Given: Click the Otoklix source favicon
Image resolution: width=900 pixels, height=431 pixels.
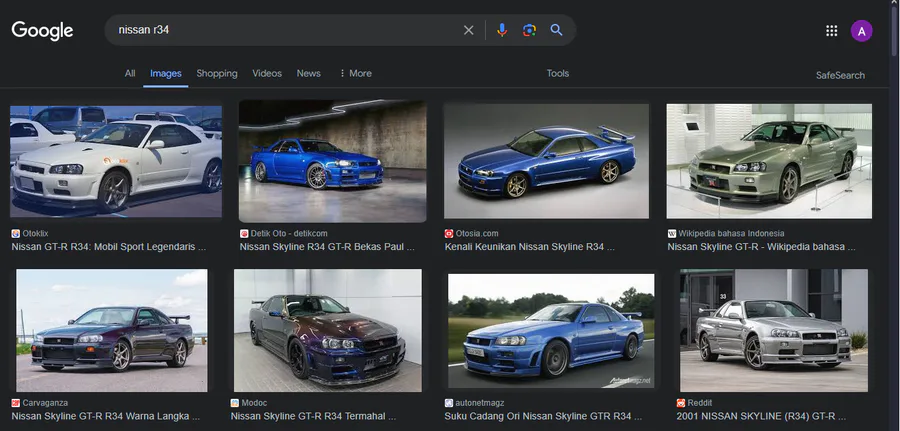Looking at the screenshot, I should pyautogui.click(x=15, y=234).
